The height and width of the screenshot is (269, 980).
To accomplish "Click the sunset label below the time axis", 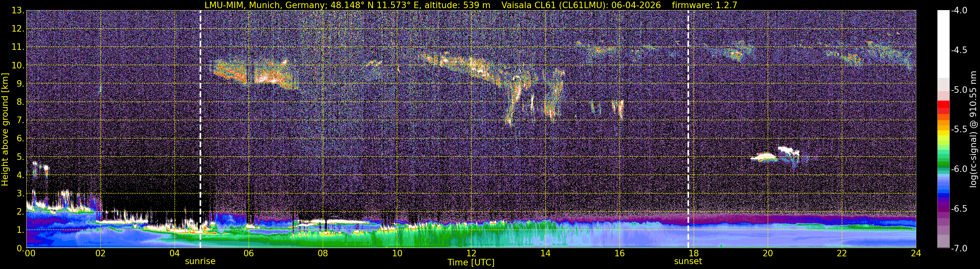I will point(688,262).
